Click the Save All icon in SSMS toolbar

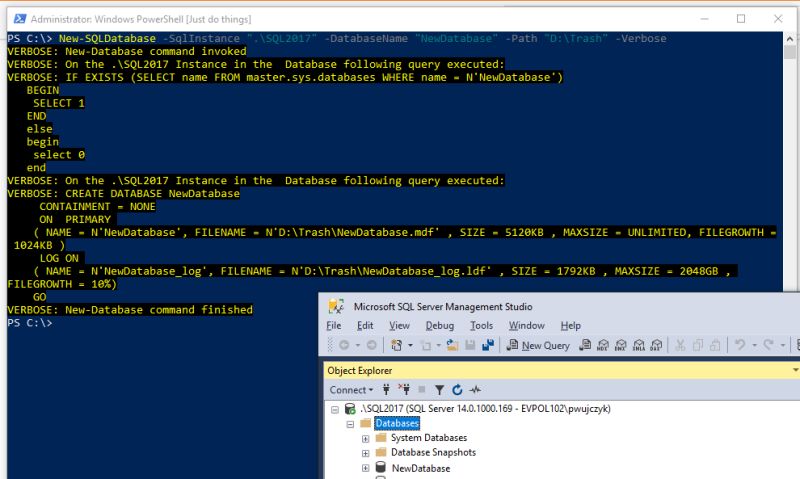click(x=488, y=345)
